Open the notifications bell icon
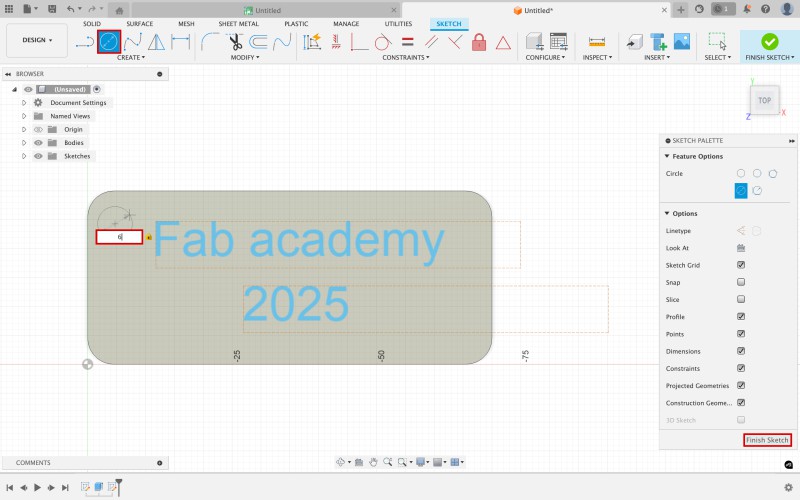 point(747,9)
